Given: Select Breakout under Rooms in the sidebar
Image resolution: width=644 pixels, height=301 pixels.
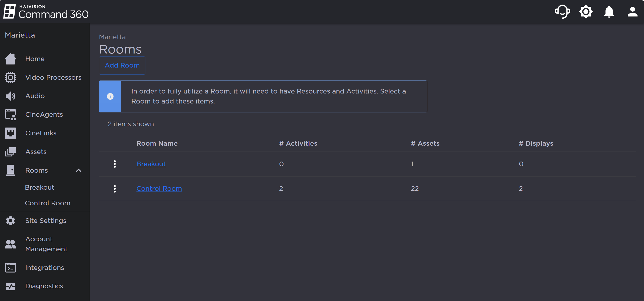Looking at the screenshot, I should coord(39,188).
